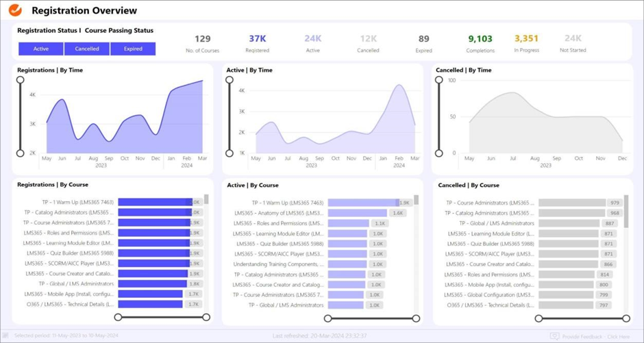Click the 37K Registered summary card
The height and width of the screenshot is (343, 644).
tap(257, 43)
